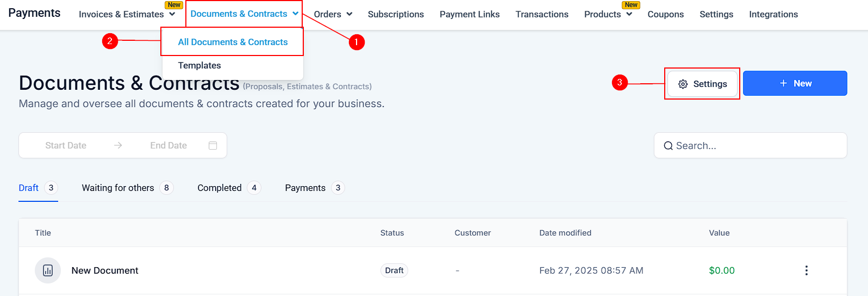Click the plus icon on New button
The image size is (868, 296).
[x=783, y=83]
